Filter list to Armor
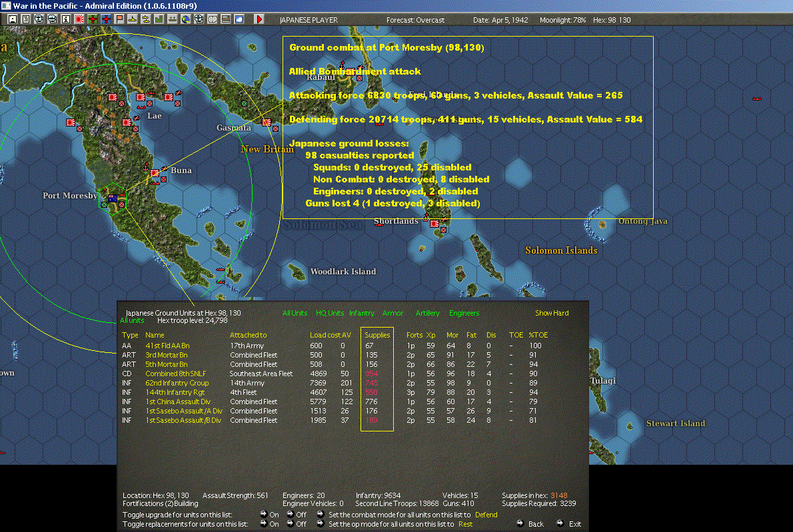Screen dimensions: 793x532 pyautogui.click(x=393, y=313)
